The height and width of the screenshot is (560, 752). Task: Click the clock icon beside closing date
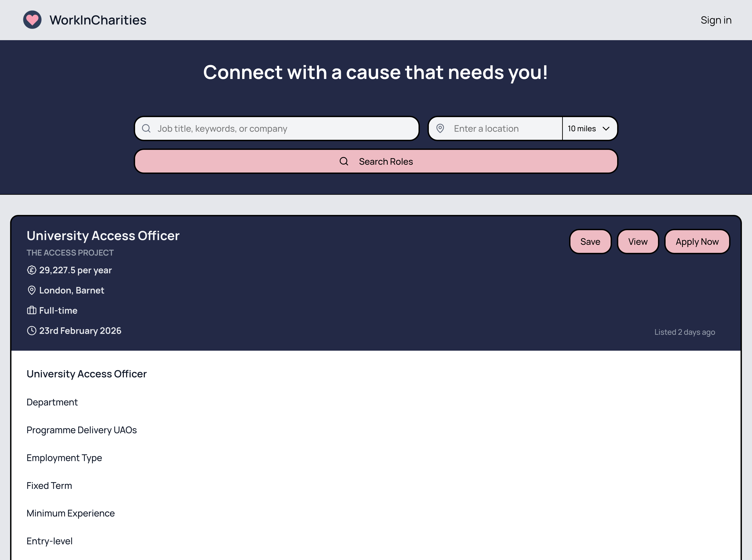(32, 330)
